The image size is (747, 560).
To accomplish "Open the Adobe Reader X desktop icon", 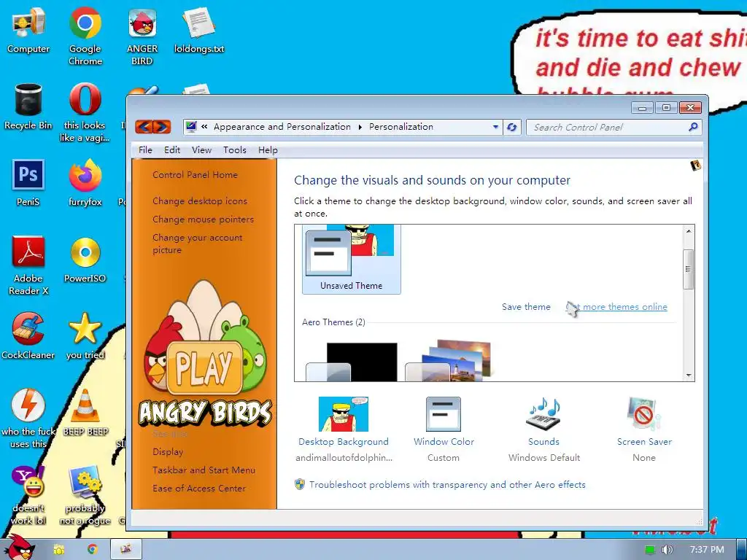I will click(x=28, y=265).
